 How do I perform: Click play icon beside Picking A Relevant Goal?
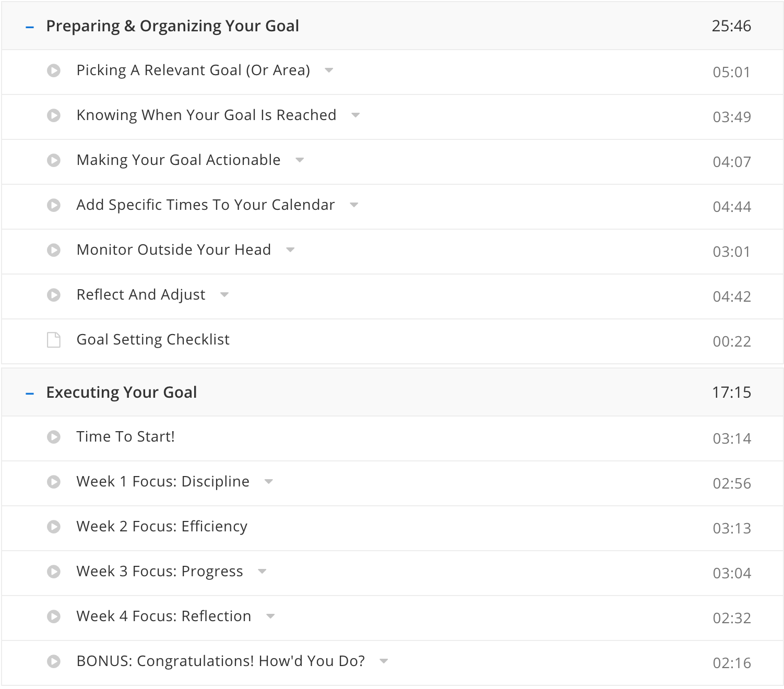[54, 70]
